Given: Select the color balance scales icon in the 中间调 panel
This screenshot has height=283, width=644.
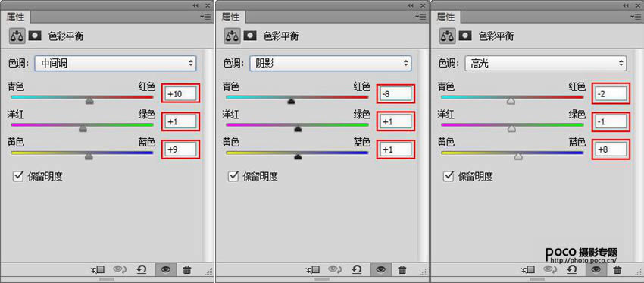Looking at the screenshot, I should coord(17,36).
